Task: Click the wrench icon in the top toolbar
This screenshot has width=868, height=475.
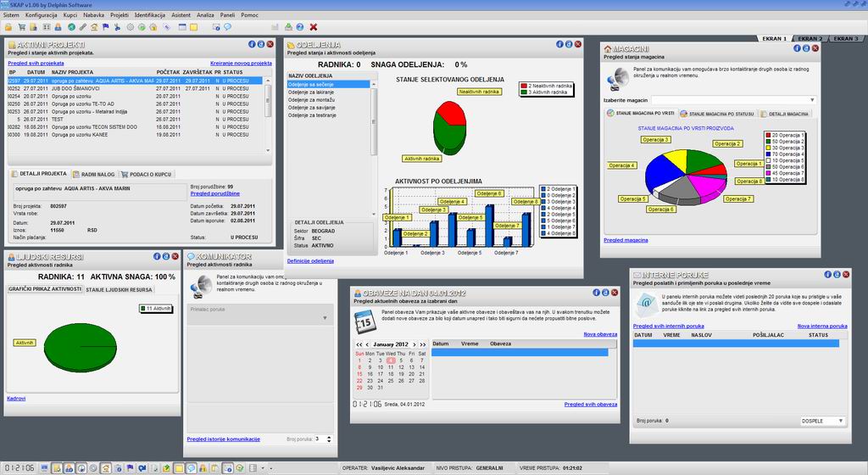Action: [x=83, y=26]
